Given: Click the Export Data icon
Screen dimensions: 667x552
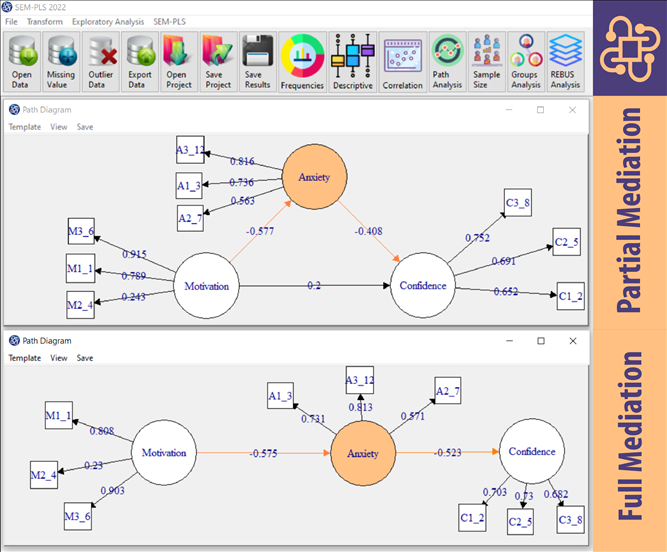Looking at the screenshot, I should (140, 62).
